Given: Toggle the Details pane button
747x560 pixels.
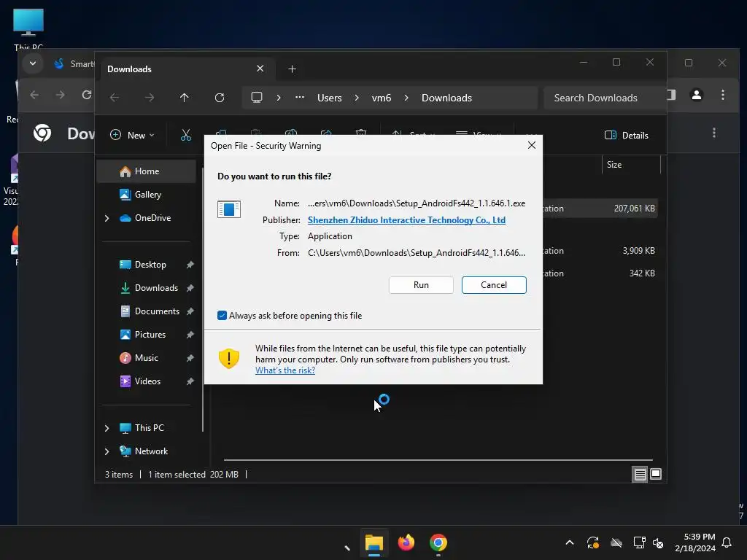Looking at the screenshot, I should 626,135.
